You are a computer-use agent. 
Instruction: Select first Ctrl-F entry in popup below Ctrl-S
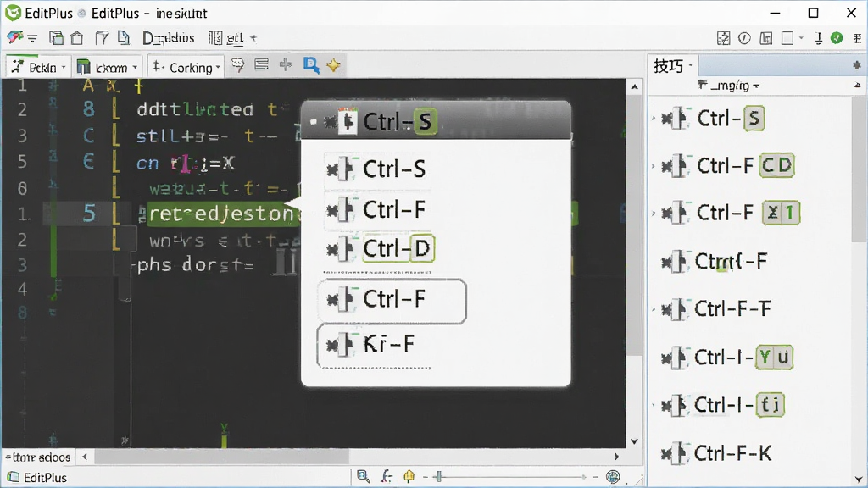pos(376,210)
